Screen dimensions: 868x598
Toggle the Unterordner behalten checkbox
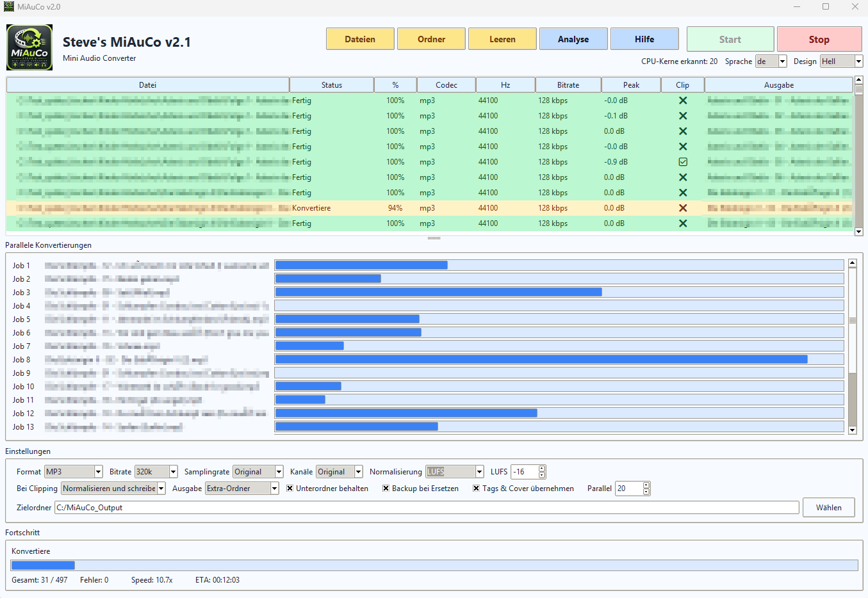(290, 489)
